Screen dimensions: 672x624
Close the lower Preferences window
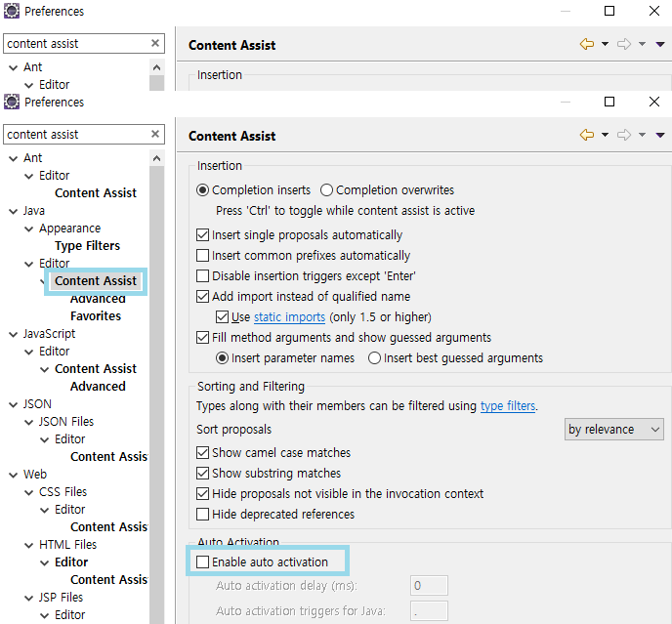click(654, 102)
